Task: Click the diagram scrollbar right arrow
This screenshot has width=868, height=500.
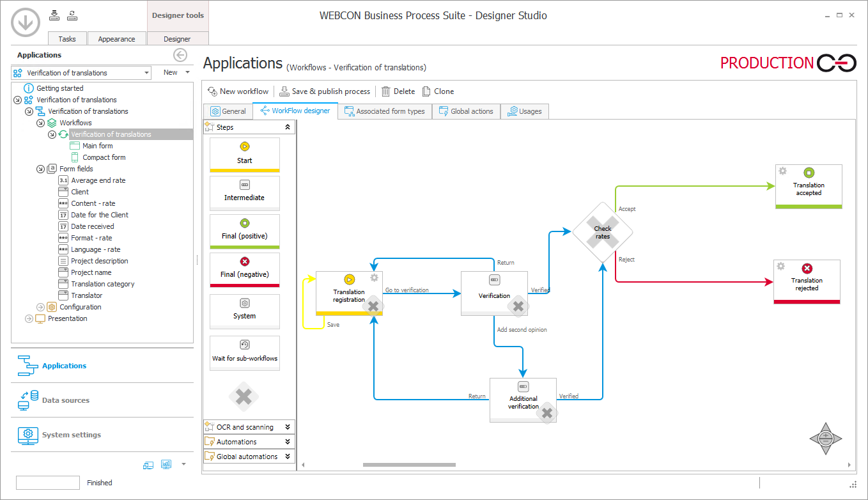Action: (x=849, y=465)
